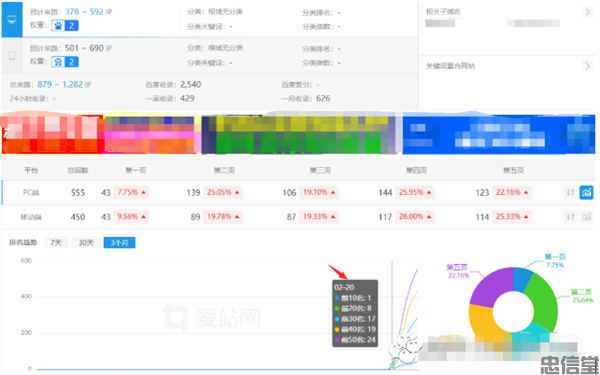The image size is (600, 375).
Task: Select the mobile phone icon tab
Action: (x=12, y=56)
